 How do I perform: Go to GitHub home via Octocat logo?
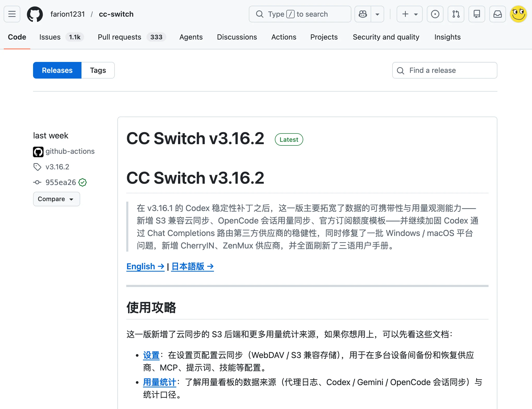tap(35, 14)
